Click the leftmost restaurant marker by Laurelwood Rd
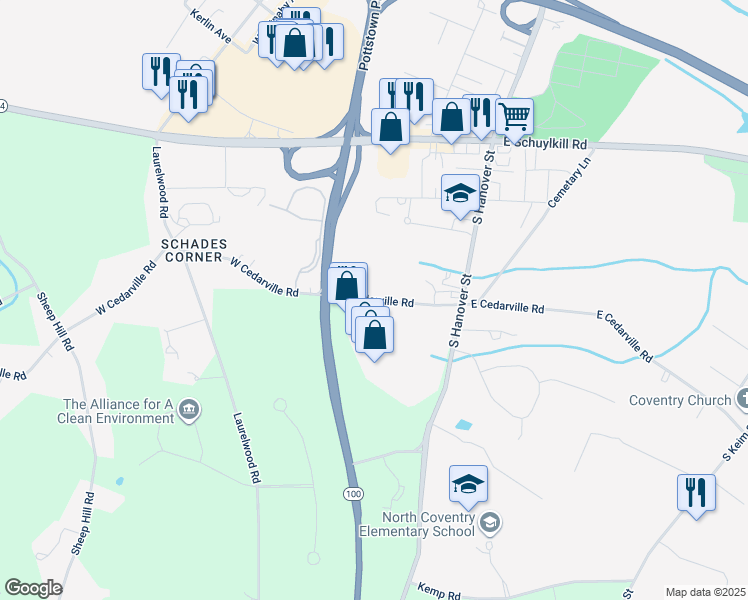The height and width of the screenshot is (600, 748). click(x=161, y=72)
